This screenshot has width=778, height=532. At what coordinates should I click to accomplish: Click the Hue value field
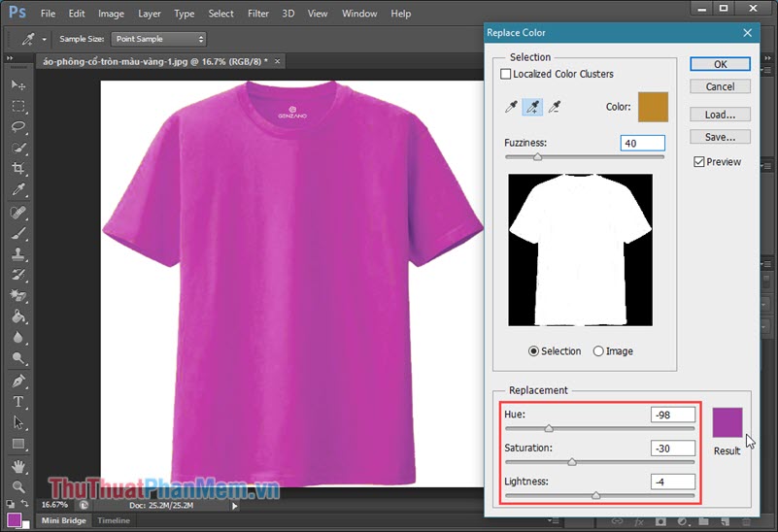coord(673,415)
